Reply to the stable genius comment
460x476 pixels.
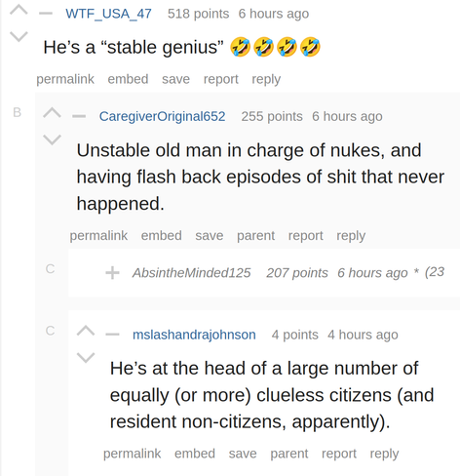[x=266, y=79]
